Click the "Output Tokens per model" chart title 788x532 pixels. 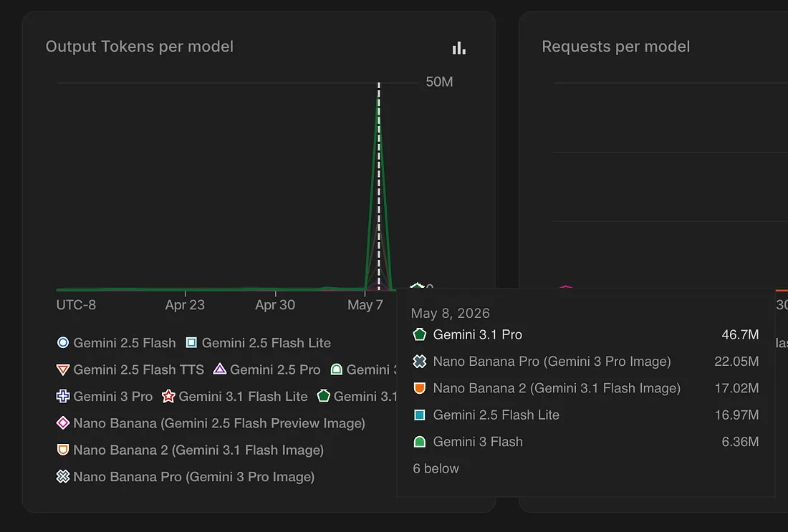click(x=140, y=47)
